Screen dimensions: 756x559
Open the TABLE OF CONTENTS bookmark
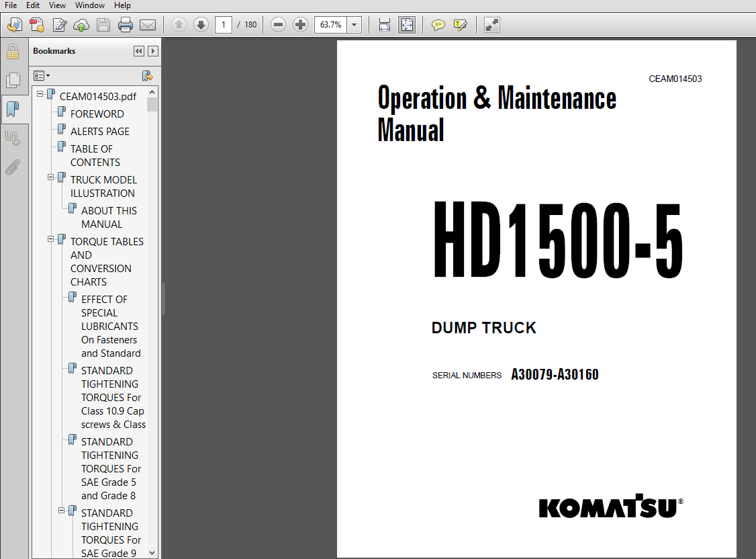coord(95,155)
